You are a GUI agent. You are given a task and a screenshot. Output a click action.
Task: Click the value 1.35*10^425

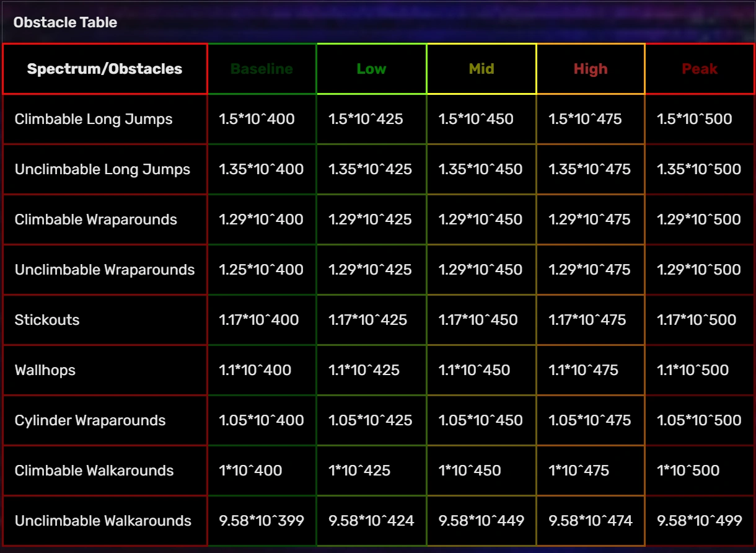point(370,169)
